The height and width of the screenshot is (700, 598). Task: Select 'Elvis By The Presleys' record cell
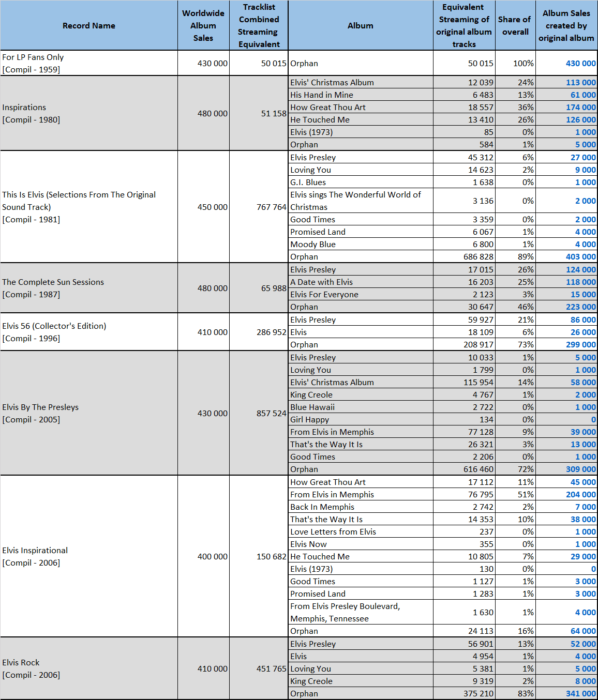[x=89, y=413]
